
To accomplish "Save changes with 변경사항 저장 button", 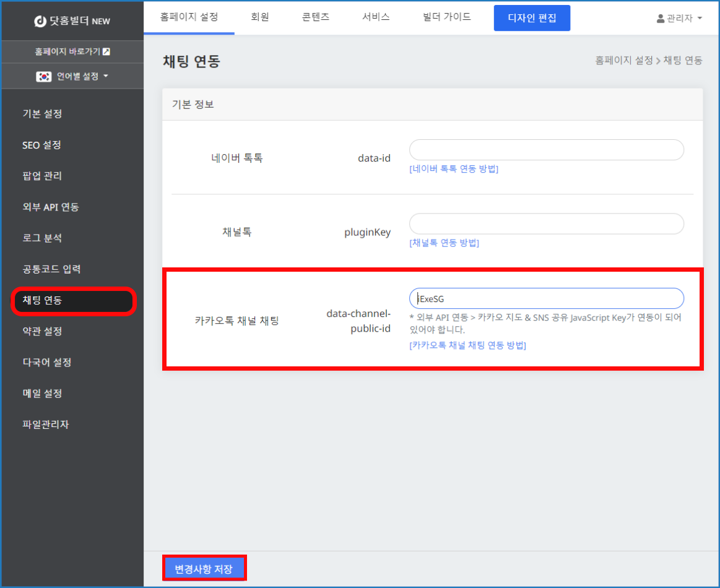I will pos(204,569).
